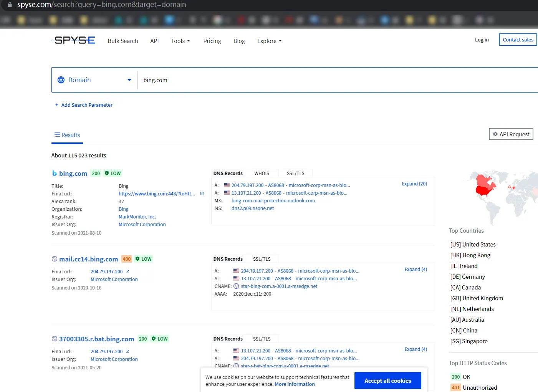Click globe icon beside star-bing-com CNAME
The height and width of the screenshot is (392, 538).
tap(236, 286)
